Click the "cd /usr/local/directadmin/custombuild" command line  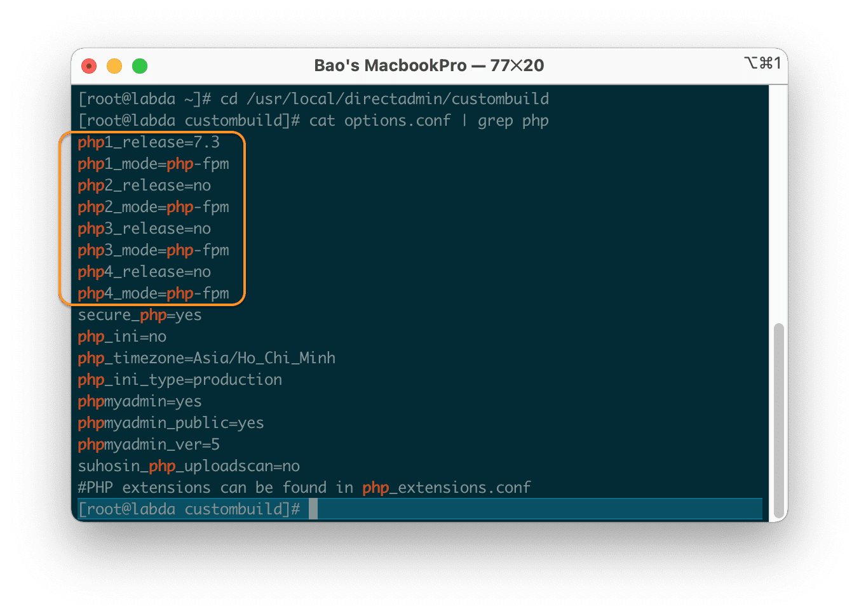point(384,100)
